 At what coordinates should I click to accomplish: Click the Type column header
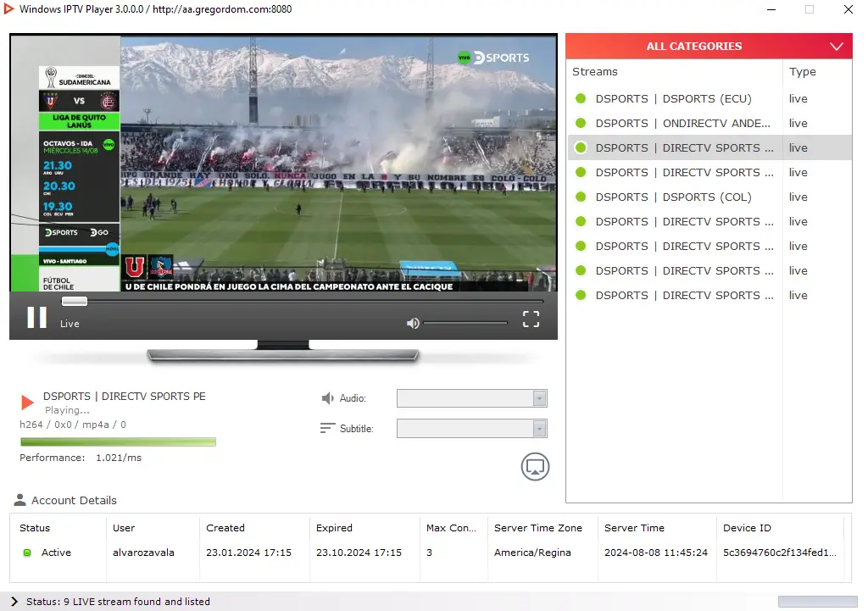click(802, 71)
